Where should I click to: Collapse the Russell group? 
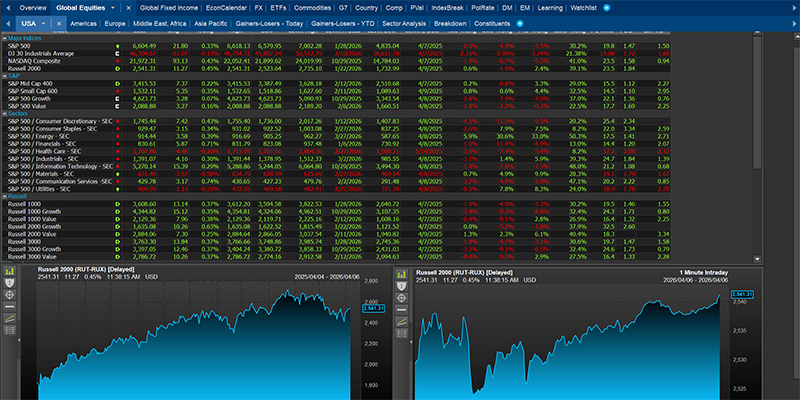pos(5,196)
